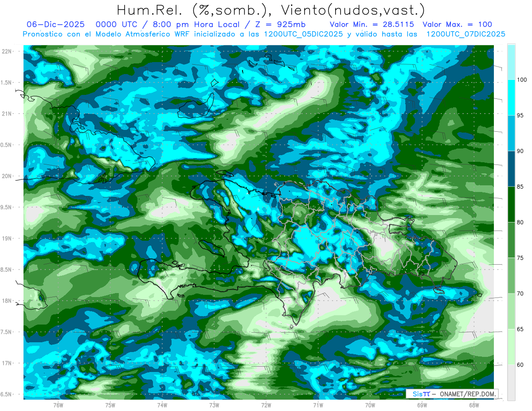The image size is (532, 411).
Task: Click the 'Valor Max. = 100' text
Action: click(x=458, y=24)
